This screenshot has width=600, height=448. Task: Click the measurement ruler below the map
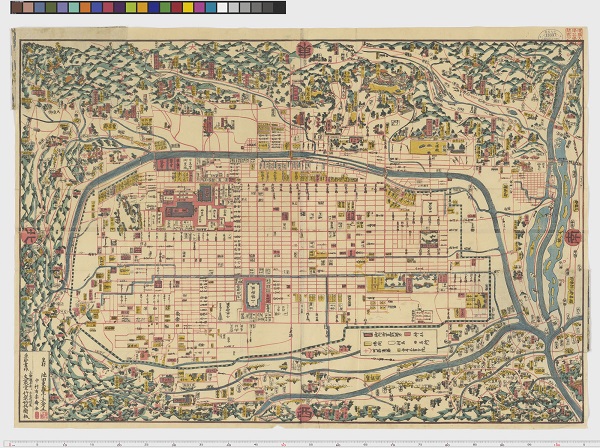300,444
